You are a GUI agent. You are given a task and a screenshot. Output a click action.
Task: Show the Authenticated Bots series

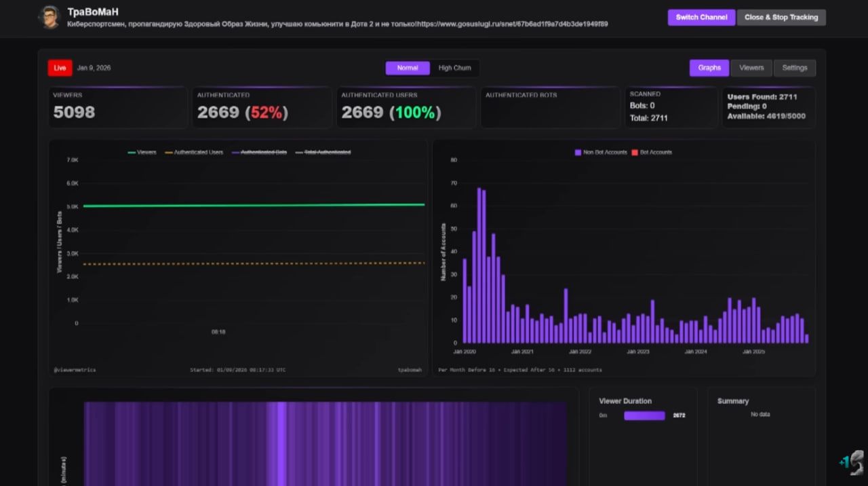pos(259,153)
